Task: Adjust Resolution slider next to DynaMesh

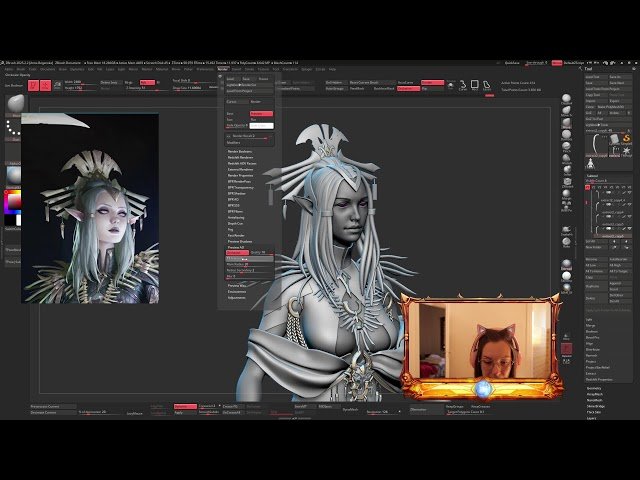Action: pos(382,412)
